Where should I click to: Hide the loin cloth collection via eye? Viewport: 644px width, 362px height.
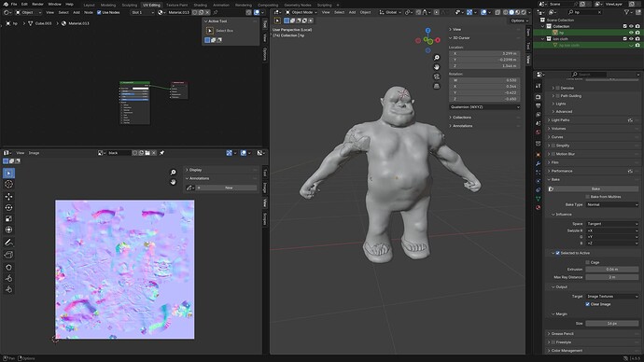(x=631, y=39)
